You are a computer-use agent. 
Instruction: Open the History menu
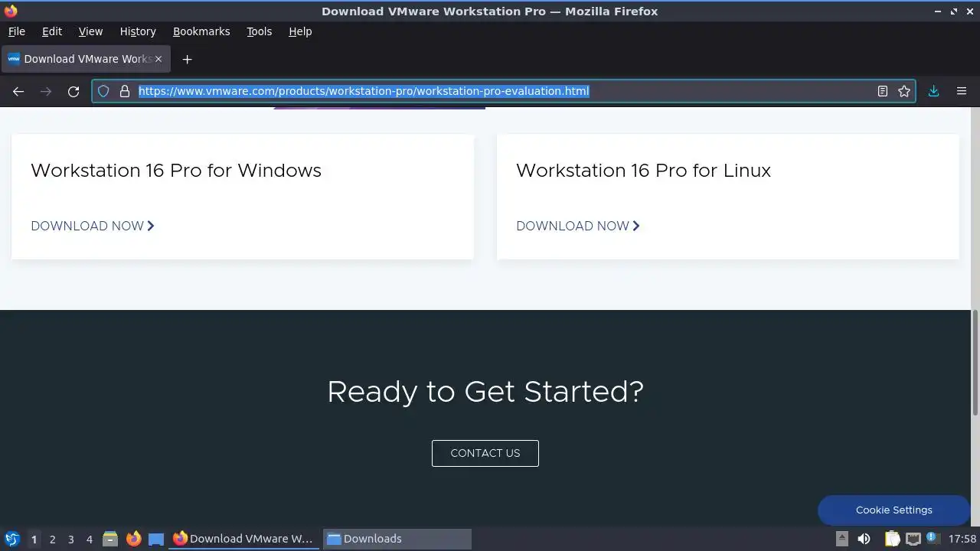coord(138,31)
